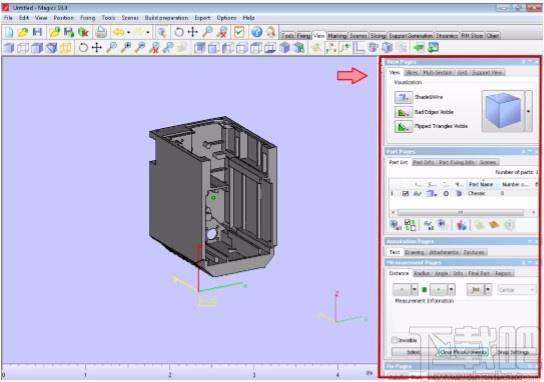This screenshot has height=382, width=544.
Task: Toggle the Invisible checkbox in Measurement Pages
Action: point(394,340)
